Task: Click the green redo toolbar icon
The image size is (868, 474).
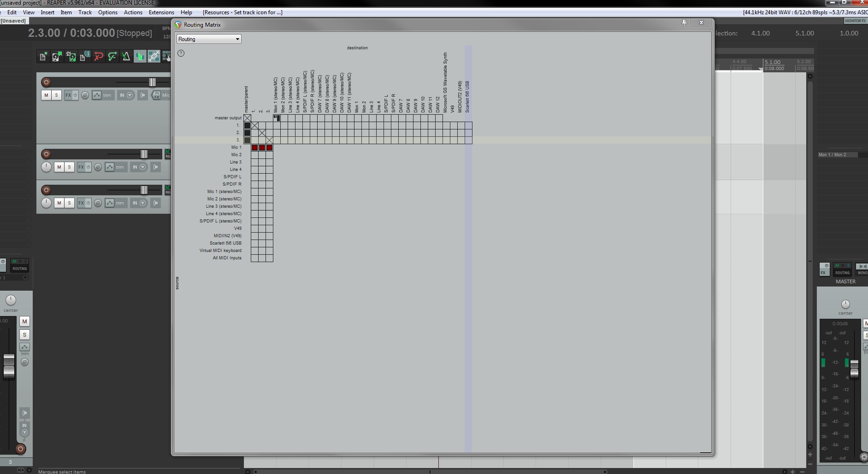Action: 112,57
